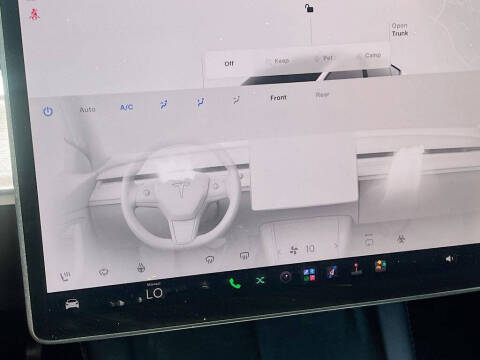Switch to the Front climate tab
Image resolution: width=480 pixels, height=360 pixels.
[278, 98]
